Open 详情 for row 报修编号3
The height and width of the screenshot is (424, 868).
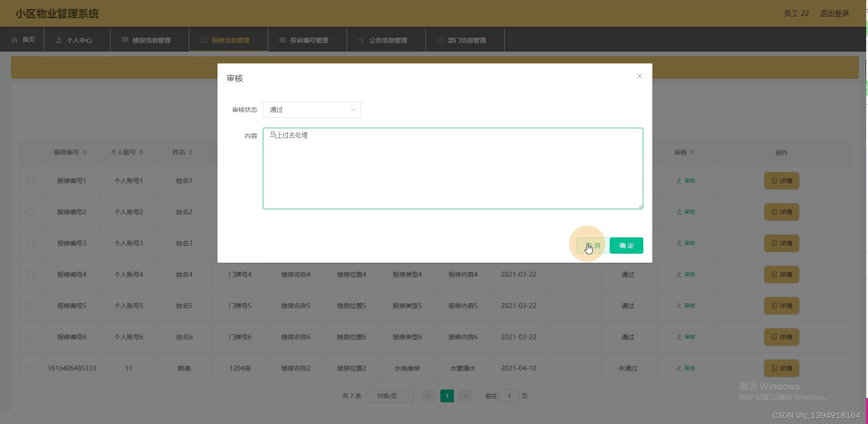pos(781,243)
